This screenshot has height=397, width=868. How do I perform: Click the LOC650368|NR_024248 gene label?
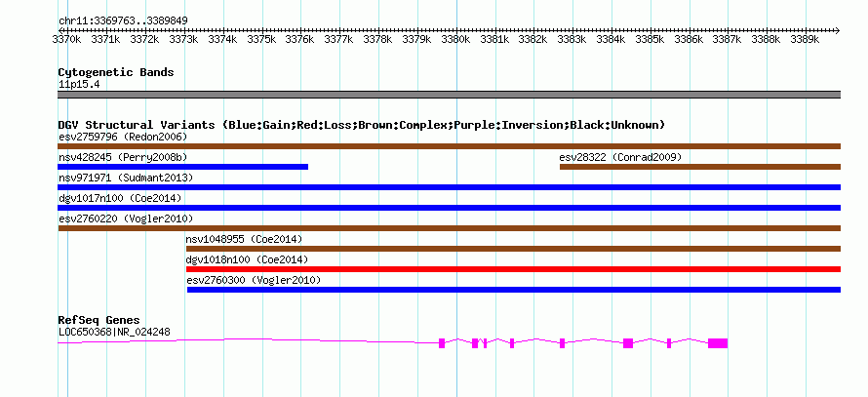point(114,333)
